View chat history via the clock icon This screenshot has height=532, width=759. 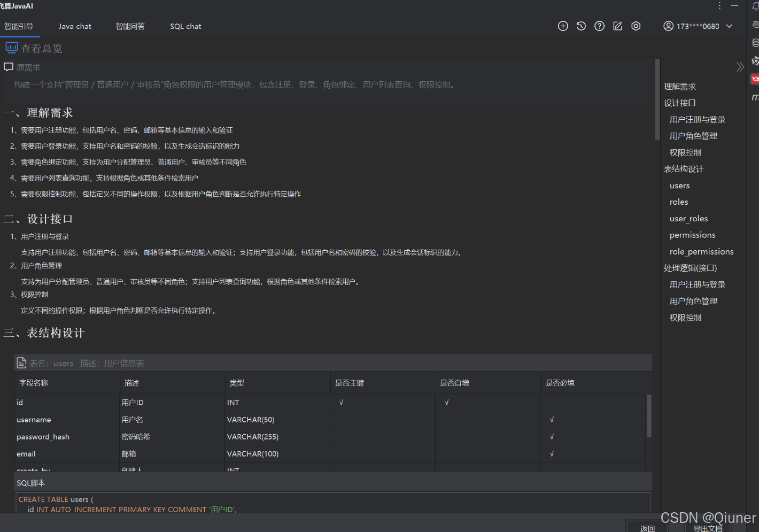coord(581,26)
